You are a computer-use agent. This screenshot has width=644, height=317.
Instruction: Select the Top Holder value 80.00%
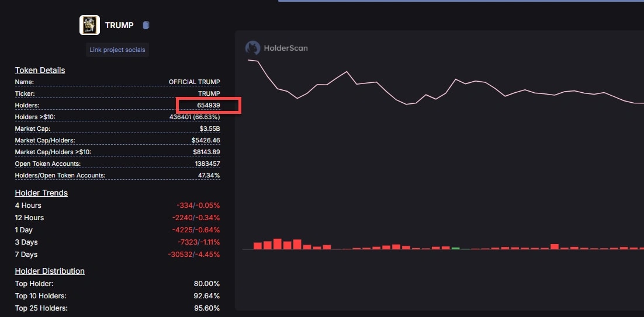[207, 283]
